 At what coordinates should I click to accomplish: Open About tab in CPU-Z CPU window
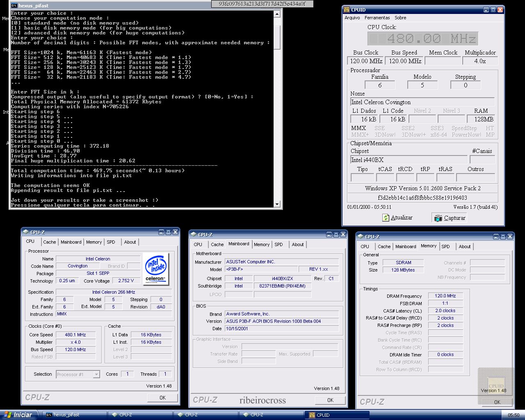pos(130,242)
